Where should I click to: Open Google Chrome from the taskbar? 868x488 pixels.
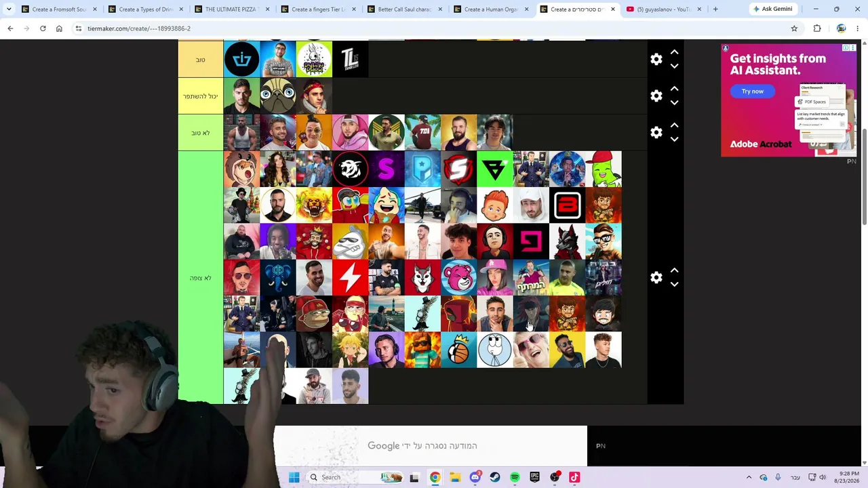[x=435, y=477]
